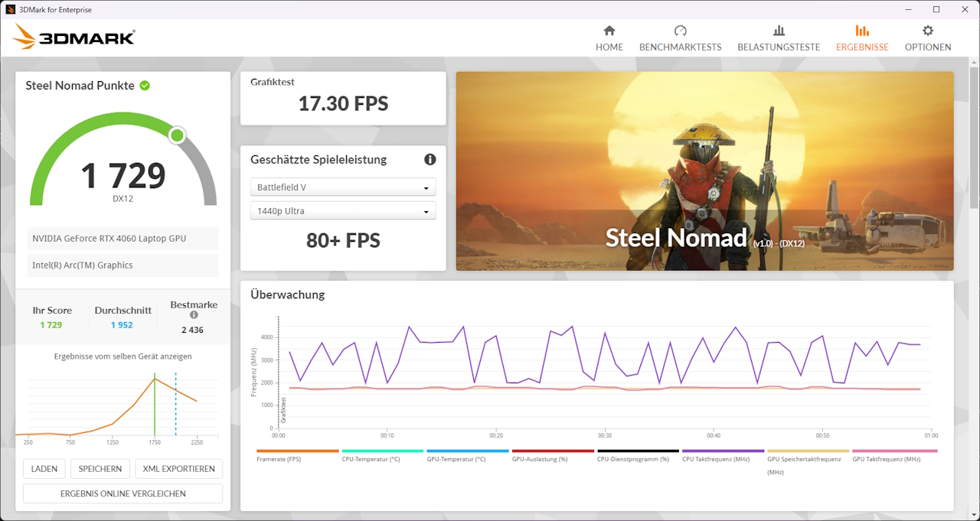Click the CPU Taktfrequenz purple legend swatch

tap(723, 451)
